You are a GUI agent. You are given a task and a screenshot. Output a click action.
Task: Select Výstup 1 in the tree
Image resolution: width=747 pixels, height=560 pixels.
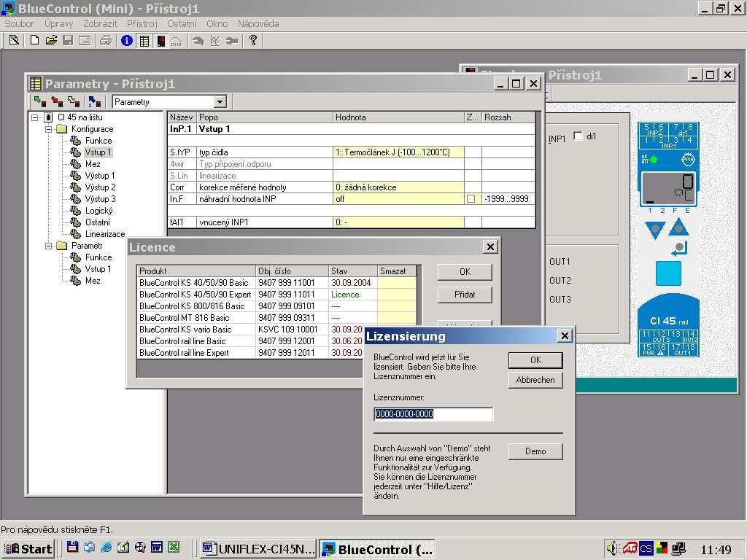pyautogui.click(x=99, y=176)
